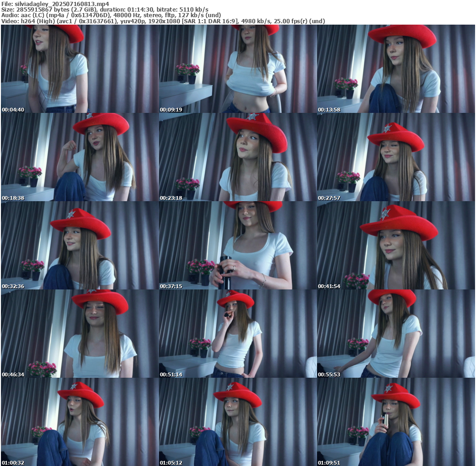Open the frame labeled 00:18:38

[79, 157]
